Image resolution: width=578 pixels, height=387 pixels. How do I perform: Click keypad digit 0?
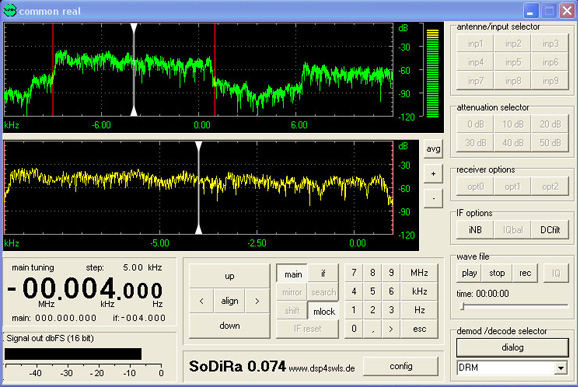(x=354, y=329)
